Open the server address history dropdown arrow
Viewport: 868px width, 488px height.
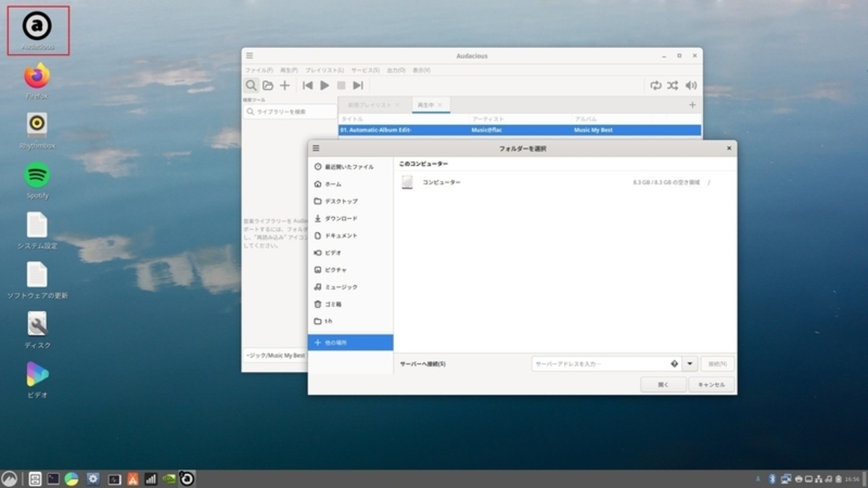pos(690,364)
